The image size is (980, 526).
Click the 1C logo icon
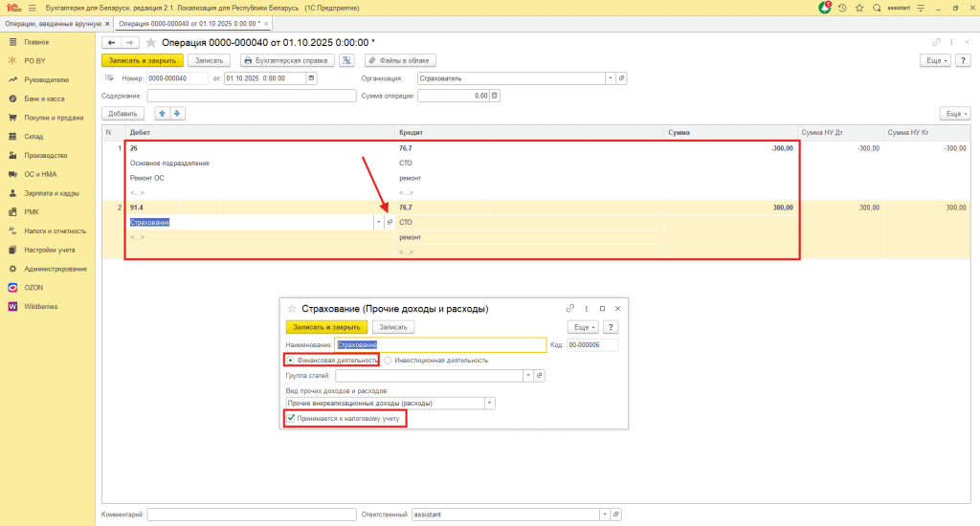click(x=13, y=8)
